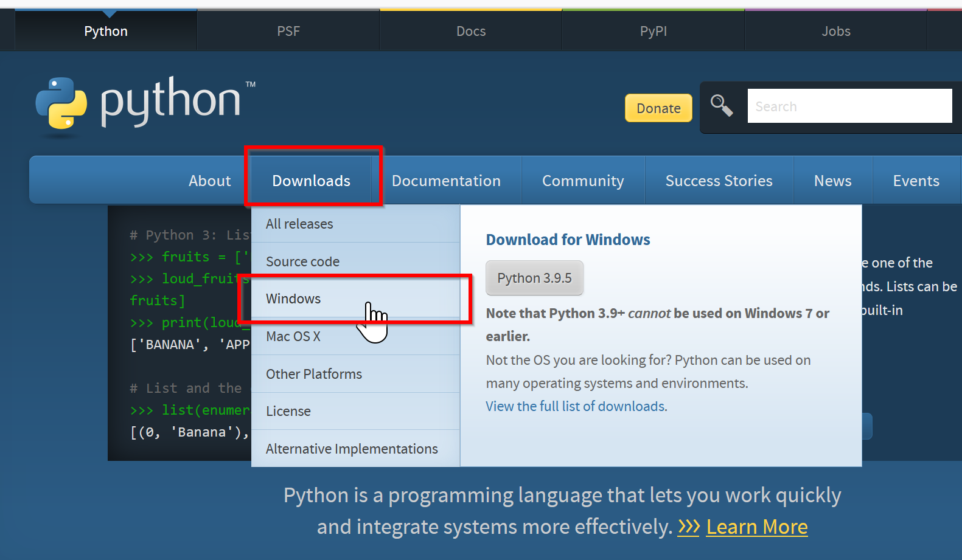Click the yellow Donate button
962x560 pixels.
click(658, 108)
